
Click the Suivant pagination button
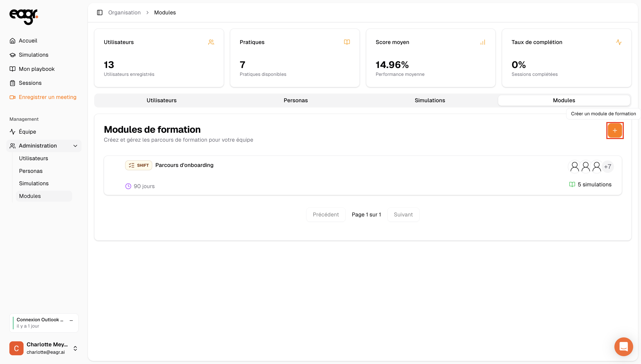point(403,214)
